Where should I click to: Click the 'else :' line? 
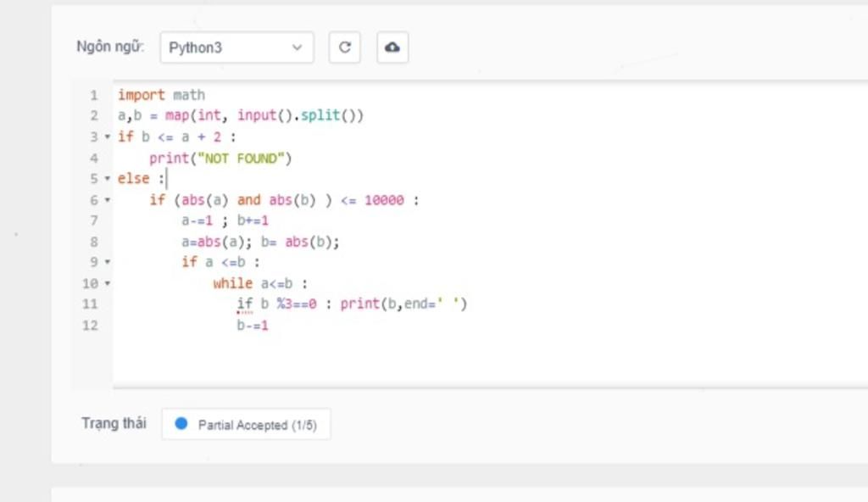(x=142, y=178)
